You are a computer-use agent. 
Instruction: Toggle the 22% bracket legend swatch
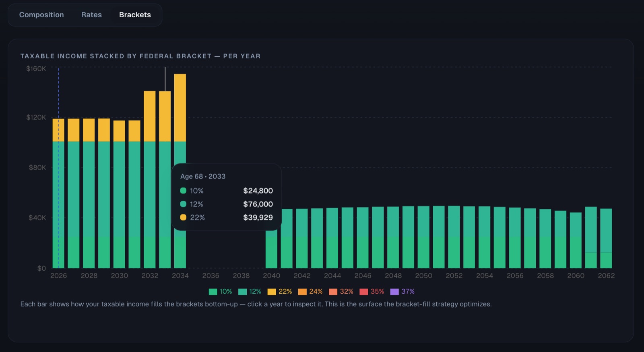tap(272, 292)
